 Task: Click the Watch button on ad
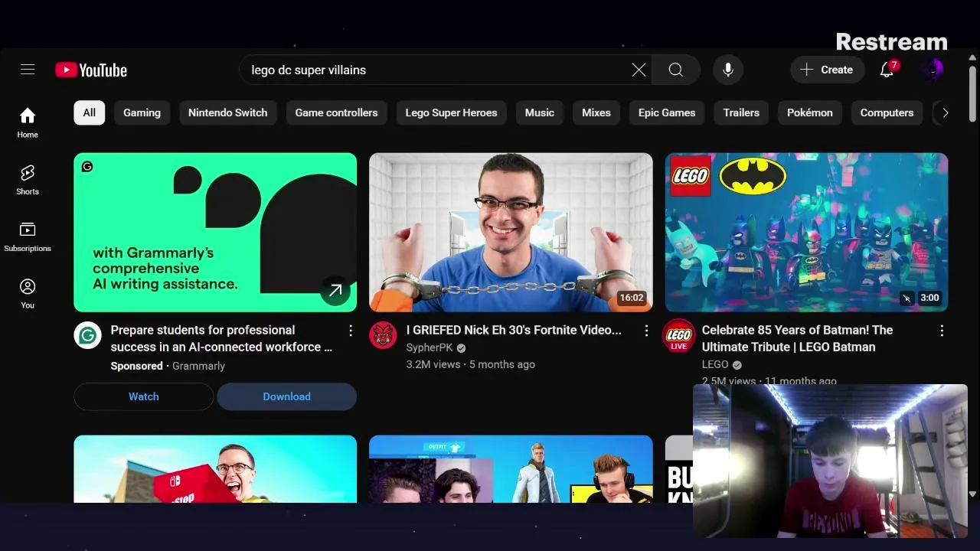click(x=144, y=396)
